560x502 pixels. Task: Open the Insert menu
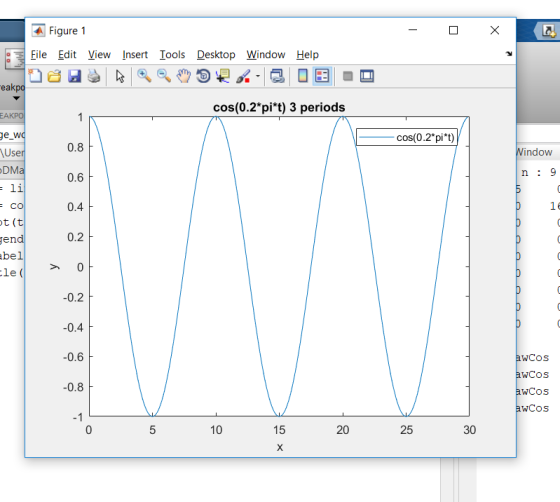tap(135, 55)
